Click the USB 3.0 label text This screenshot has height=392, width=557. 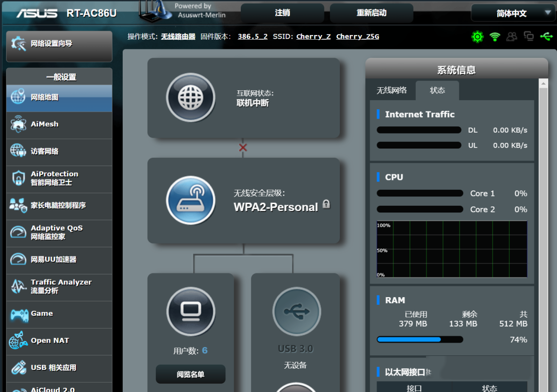coord(296,349)
